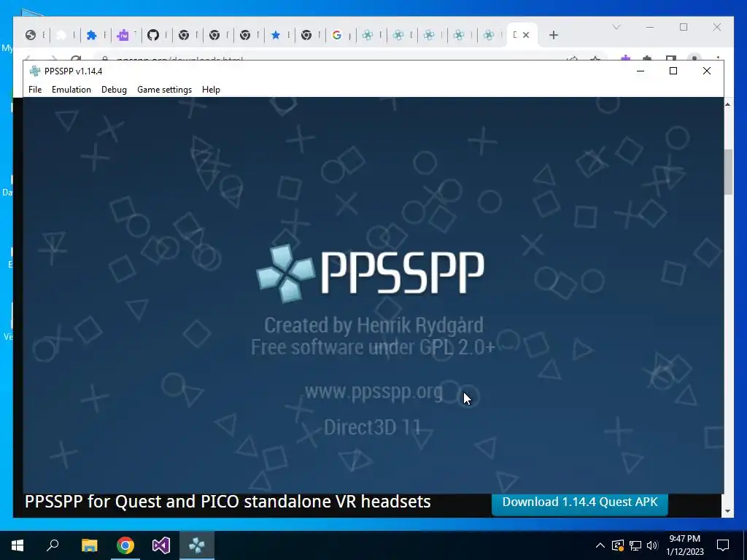Switch to the Google browser tab
This screenshot has width=747, height=560.
tap(337, 35)
